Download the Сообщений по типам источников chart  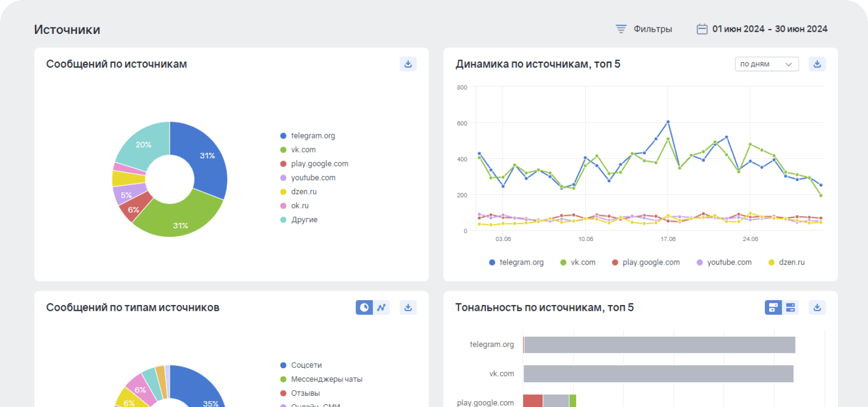point(408,308)
